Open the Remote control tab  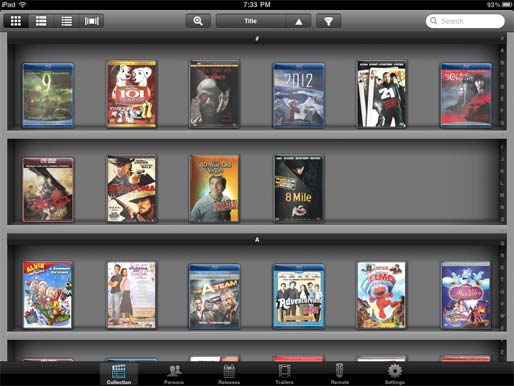[340, 374]
